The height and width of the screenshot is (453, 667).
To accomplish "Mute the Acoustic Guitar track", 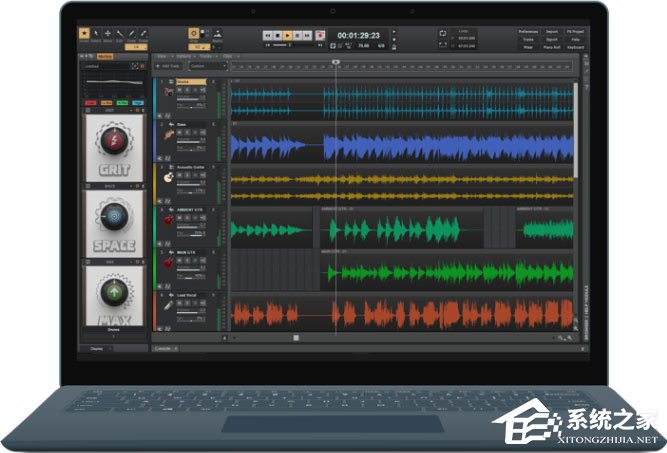I will (x=180, y=175).
